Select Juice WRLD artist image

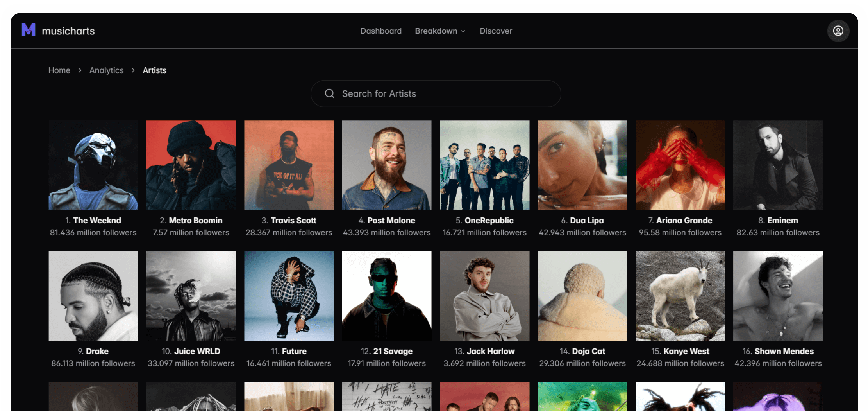coord(191,296)
